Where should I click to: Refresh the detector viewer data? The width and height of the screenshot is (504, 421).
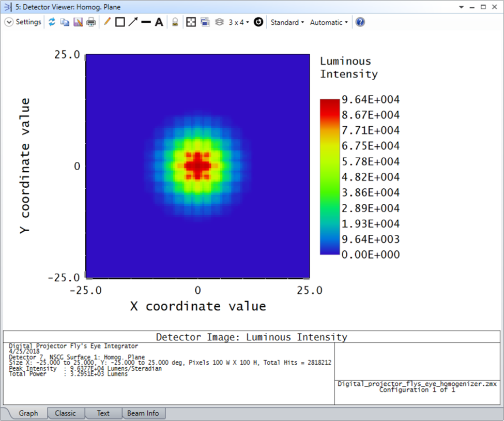[52, 22]
